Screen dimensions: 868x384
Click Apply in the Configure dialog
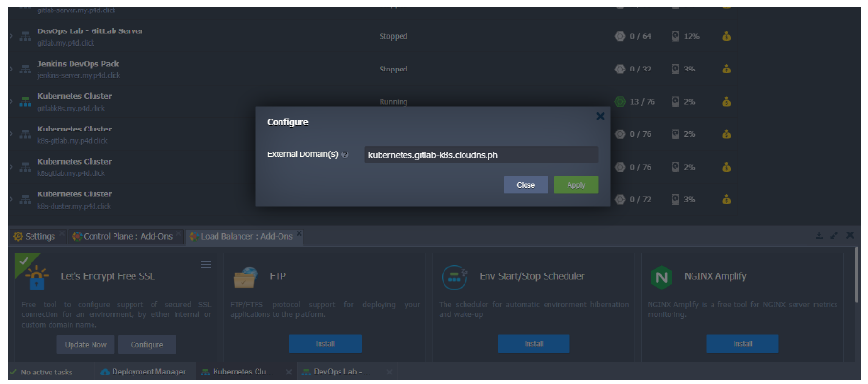tap(576, 185)
